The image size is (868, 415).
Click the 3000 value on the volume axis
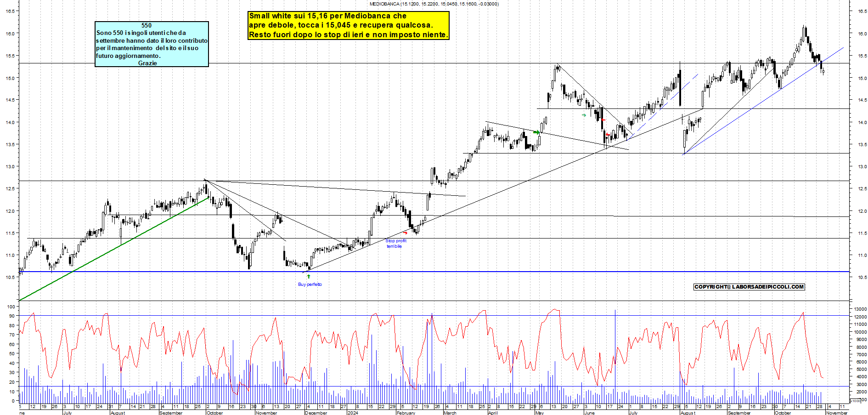tap(861, 384)
